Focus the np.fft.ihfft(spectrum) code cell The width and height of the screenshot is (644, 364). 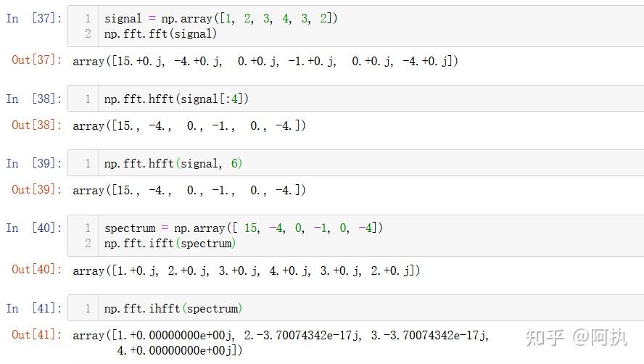point(355,307)
